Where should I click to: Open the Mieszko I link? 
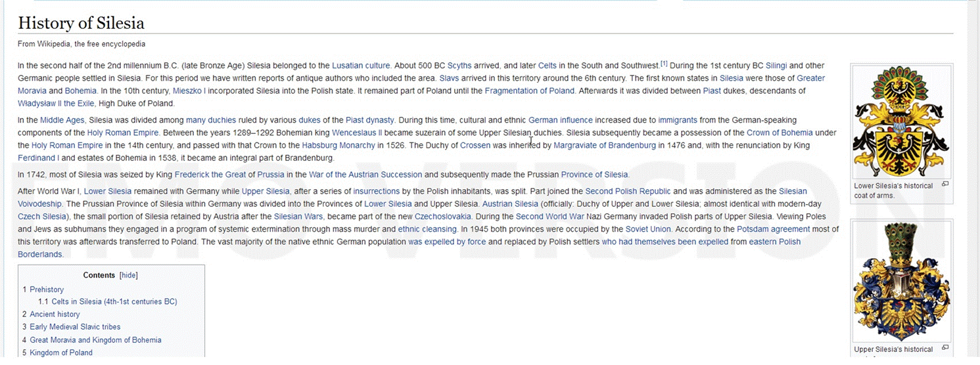(189, 91)
